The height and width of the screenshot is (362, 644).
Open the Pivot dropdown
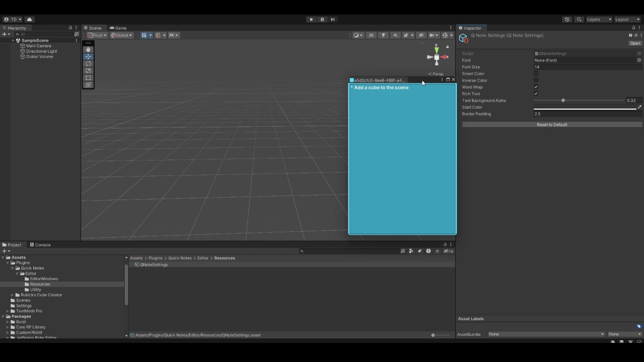click(97, 35)
